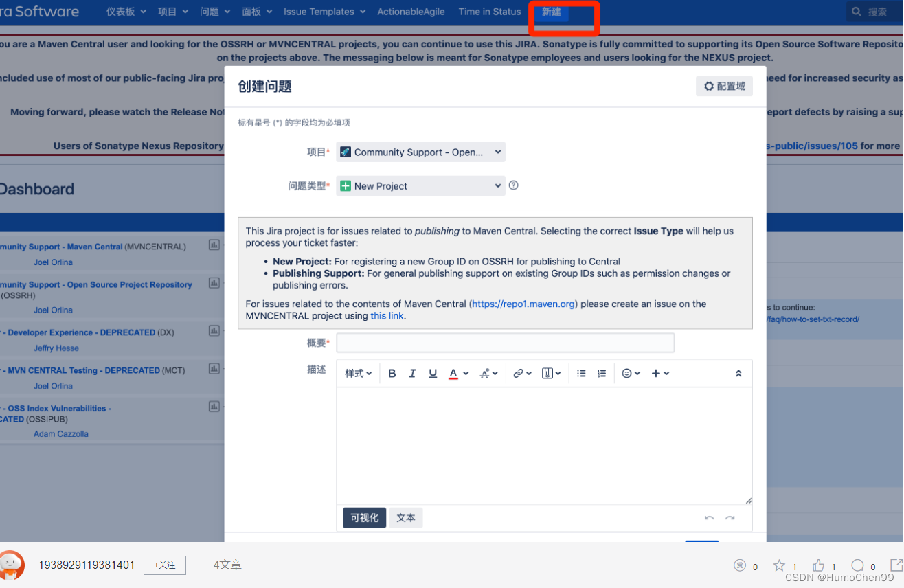Image resolution: width=904 pixels, height=588 pixels.
Task: Click the 4文章 article count
Action: (227, 565)
